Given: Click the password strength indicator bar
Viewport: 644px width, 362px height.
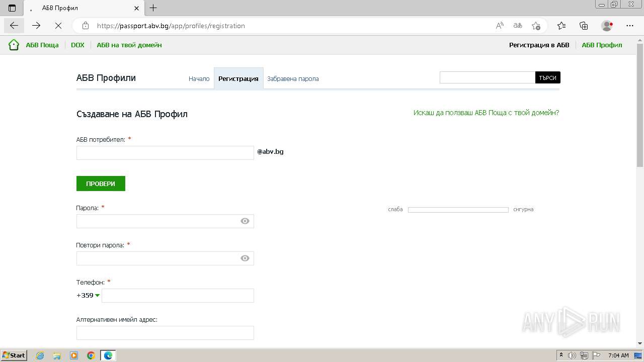Looking at the screenshot, I should point(458,210).
